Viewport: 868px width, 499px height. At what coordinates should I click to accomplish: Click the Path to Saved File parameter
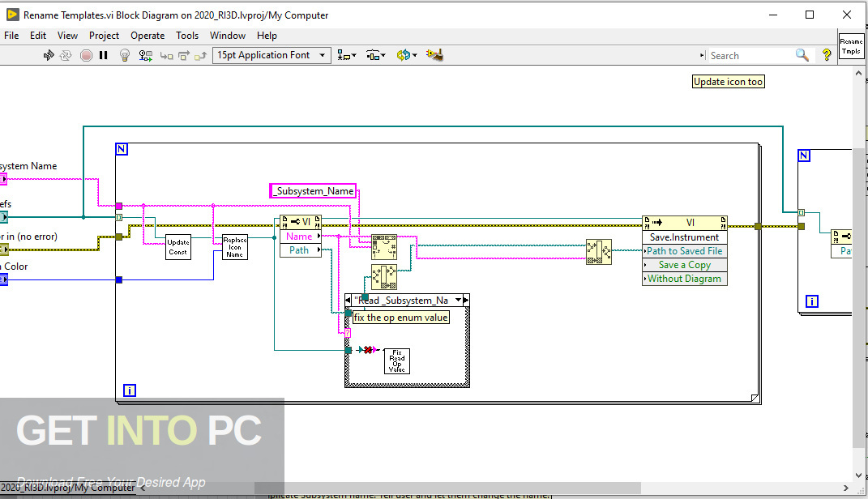tap(685, 250)
